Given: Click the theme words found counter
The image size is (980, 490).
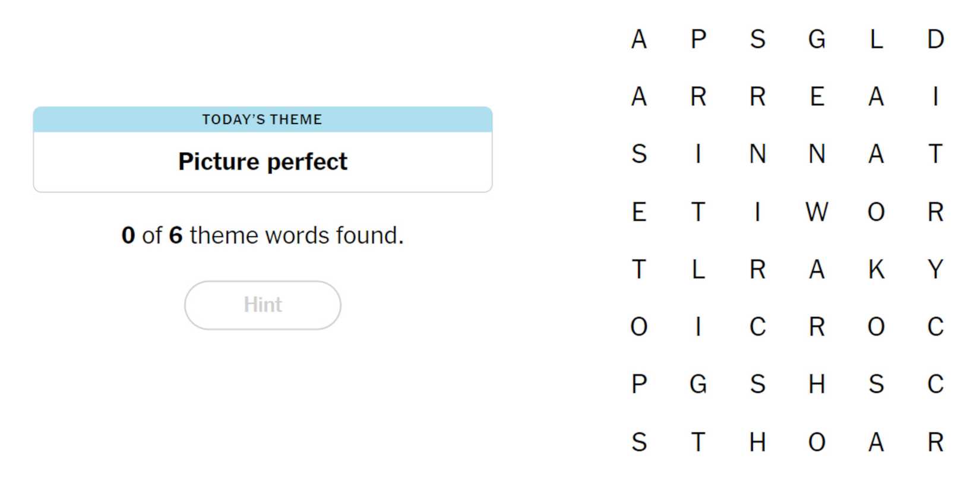Looking at the screenshot, I should [x=263, y=236].
